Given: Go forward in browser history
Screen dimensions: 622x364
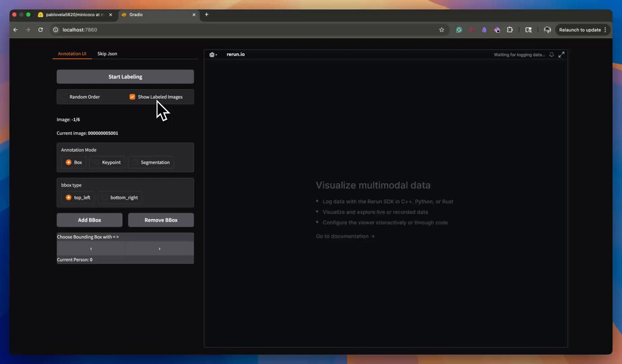Looking at the screenshot, I should pyautogui.click(x=28, y=30).
